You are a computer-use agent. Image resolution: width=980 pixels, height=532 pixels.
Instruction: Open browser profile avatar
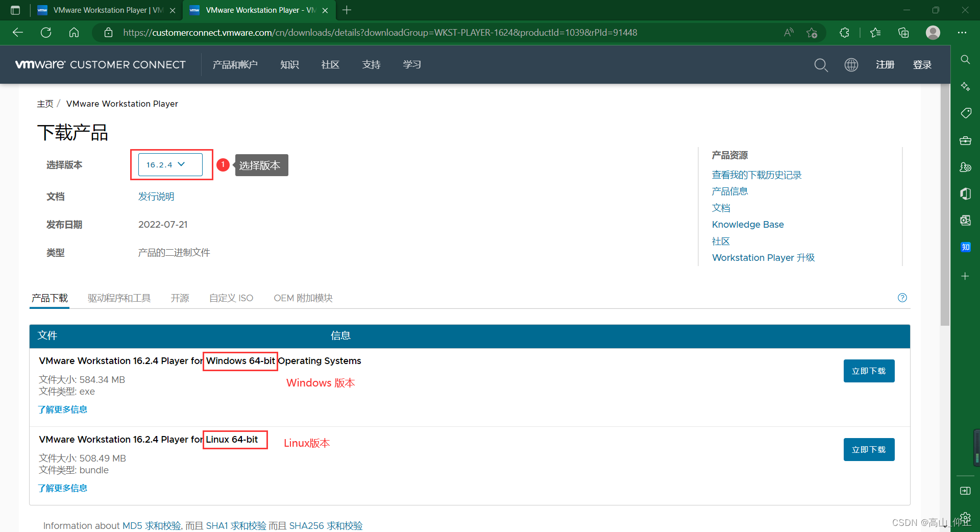pyautogui.click(x=933, y=33)
